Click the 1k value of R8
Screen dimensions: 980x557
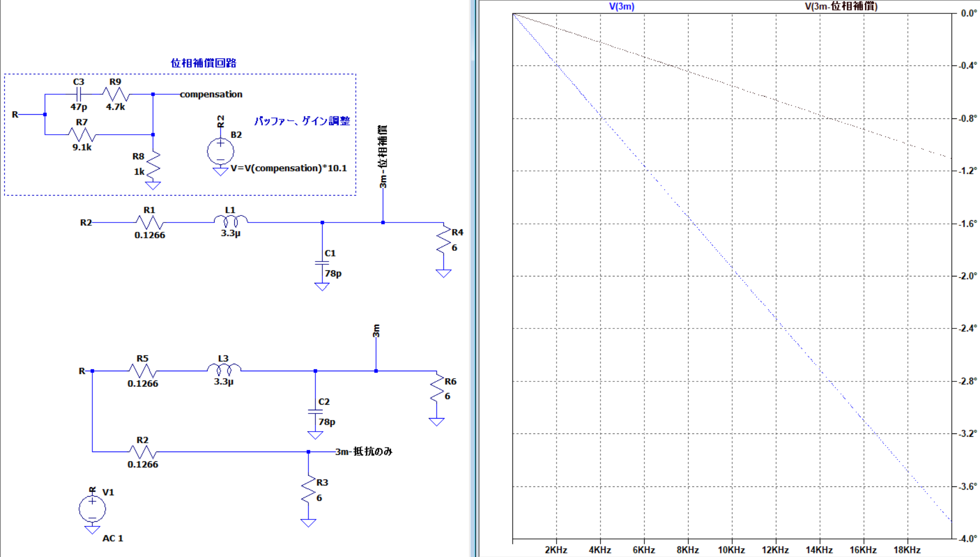point(139,172)
